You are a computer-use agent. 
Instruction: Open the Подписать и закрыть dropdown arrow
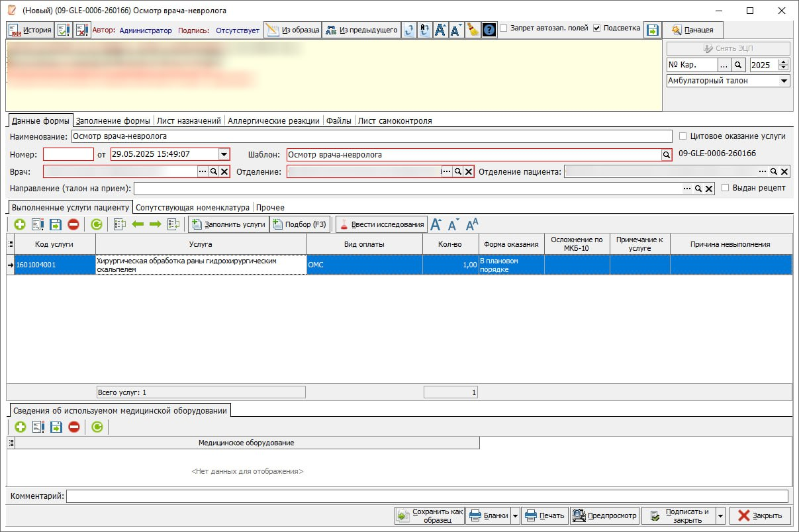(x=720, y=516)
